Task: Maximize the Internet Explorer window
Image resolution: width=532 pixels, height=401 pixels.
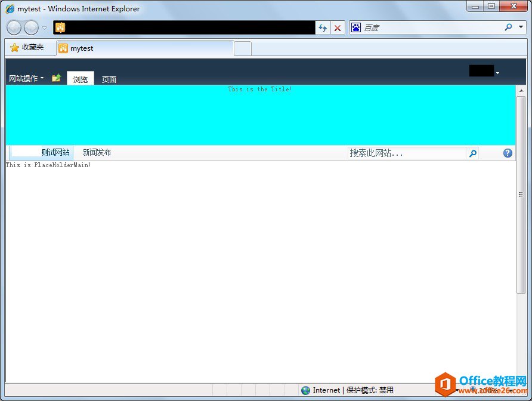Action: pos(491,7)
